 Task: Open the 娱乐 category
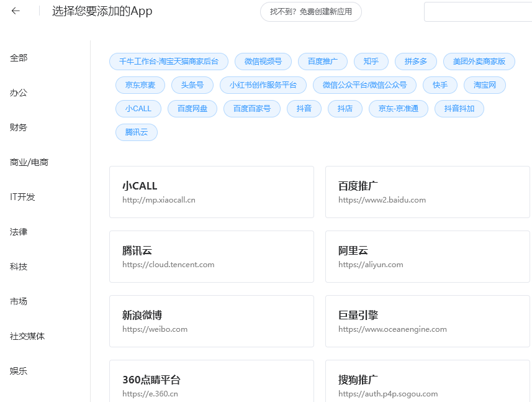point(19,371)
